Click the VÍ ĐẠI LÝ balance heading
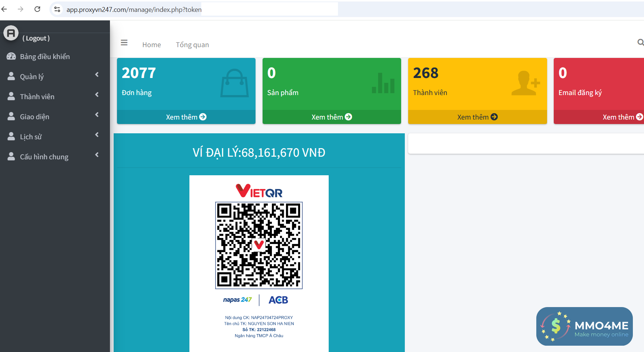 259,153
